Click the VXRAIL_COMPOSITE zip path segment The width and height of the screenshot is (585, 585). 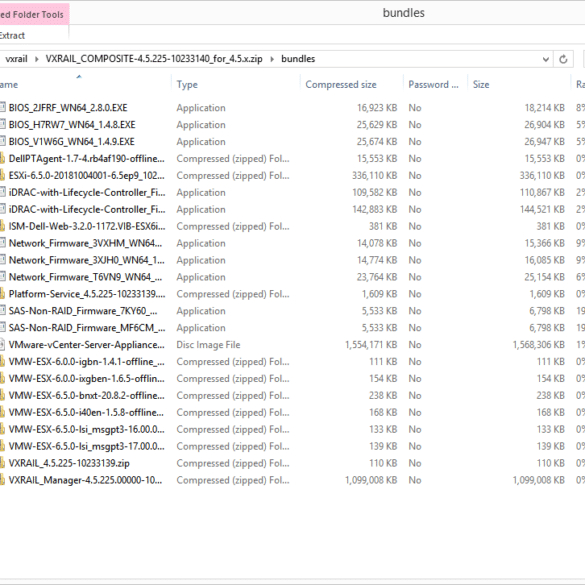[154, 59]
